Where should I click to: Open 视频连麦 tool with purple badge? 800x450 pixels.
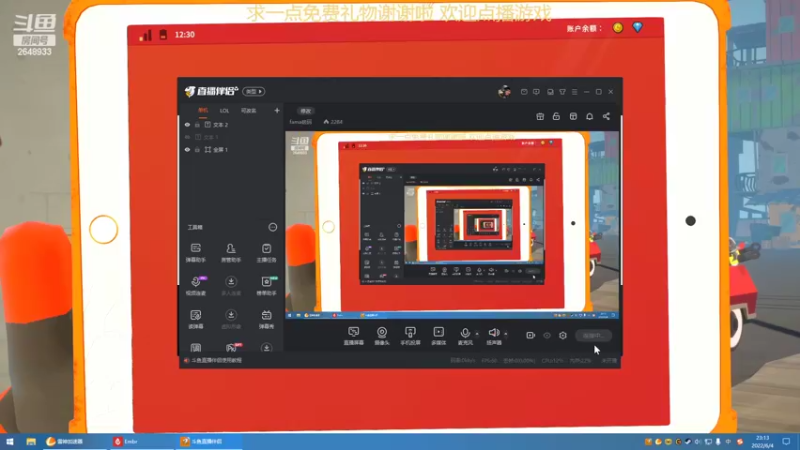pos(196,286)
